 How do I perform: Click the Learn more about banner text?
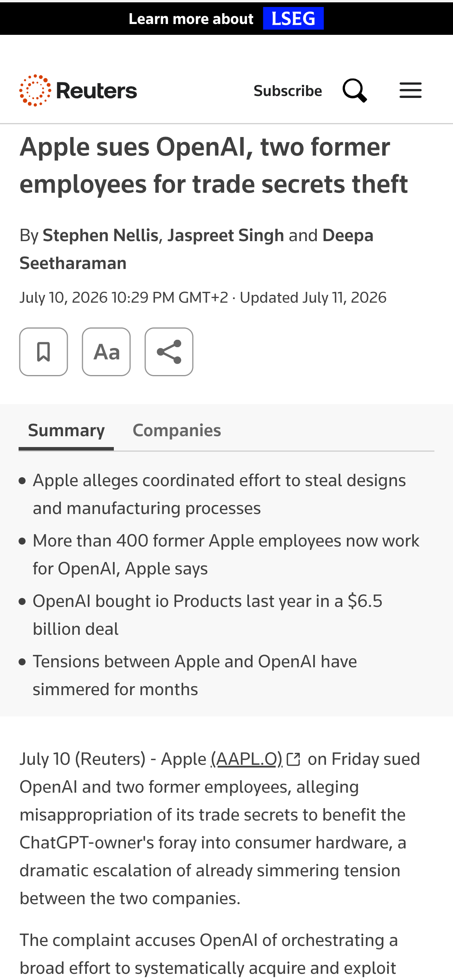click(x=191, y=19)
